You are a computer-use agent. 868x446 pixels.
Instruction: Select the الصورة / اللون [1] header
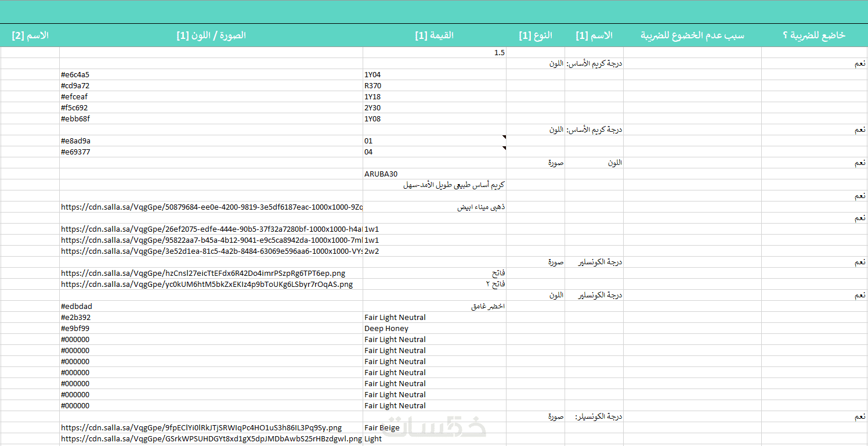tap(211, 35)
